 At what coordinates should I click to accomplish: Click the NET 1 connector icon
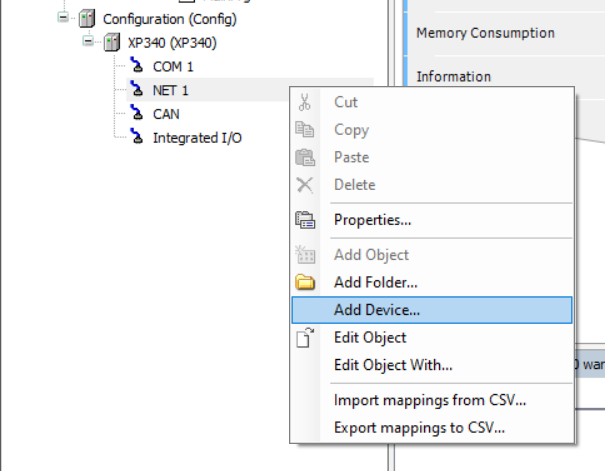point(137,90)
